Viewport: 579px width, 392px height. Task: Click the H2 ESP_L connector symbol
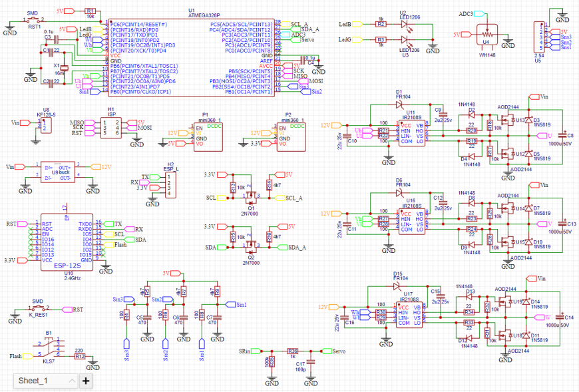click(x=170, y=184)
